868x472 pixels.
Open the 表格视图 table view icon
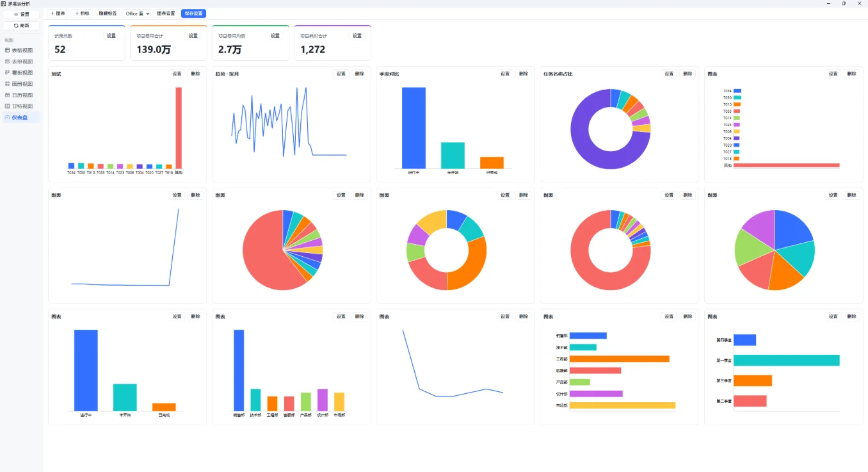click(7, 50)
